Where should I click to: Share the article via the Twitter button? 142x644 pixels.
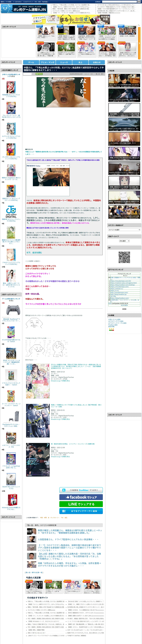coord(81,490)
